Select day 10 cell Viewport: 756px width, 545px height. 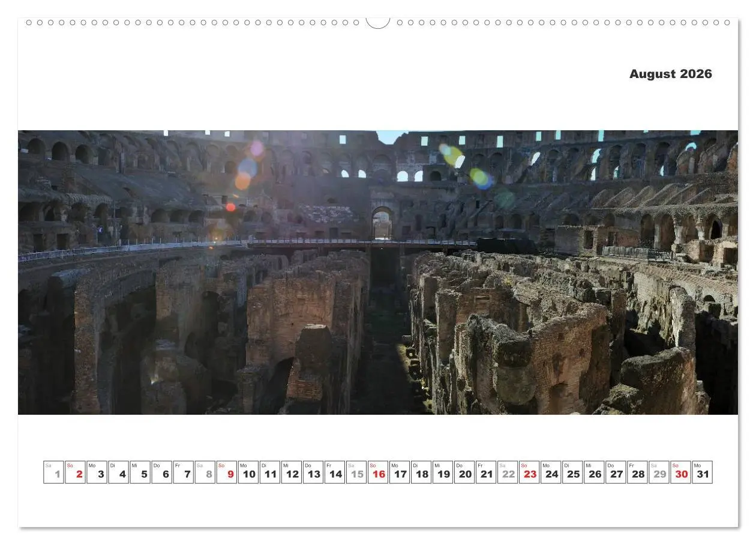tap(248, 472)
